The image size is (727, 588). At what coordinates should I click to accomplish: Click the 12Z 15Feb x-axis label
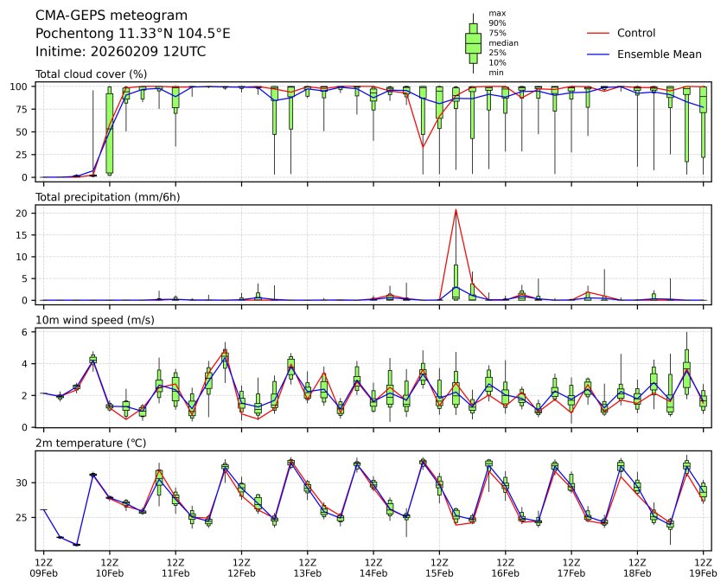[439, 566]
